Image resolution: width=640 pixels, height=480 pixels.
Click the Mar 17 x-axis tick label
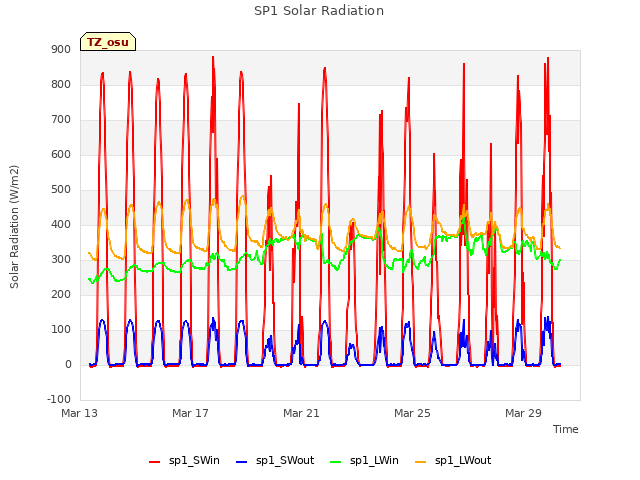point(190,413)
